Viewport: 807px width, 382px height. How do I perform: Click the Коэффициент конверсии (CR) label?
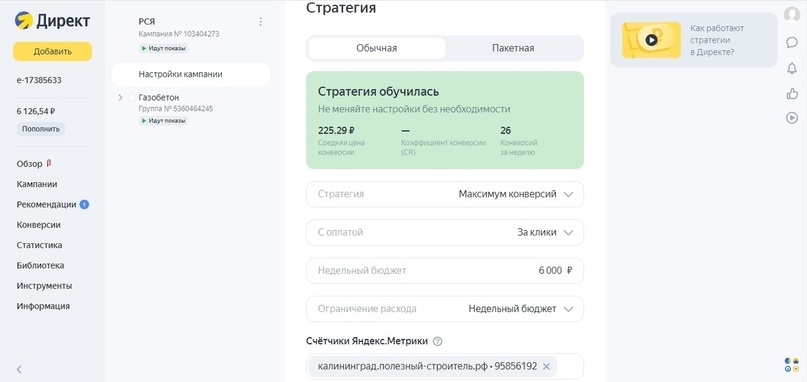443,147
